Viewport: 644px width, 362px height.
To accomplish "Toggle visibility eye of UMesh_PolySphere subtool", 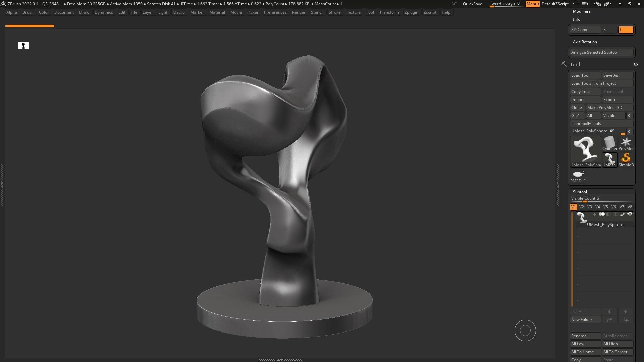I will 630,214.
